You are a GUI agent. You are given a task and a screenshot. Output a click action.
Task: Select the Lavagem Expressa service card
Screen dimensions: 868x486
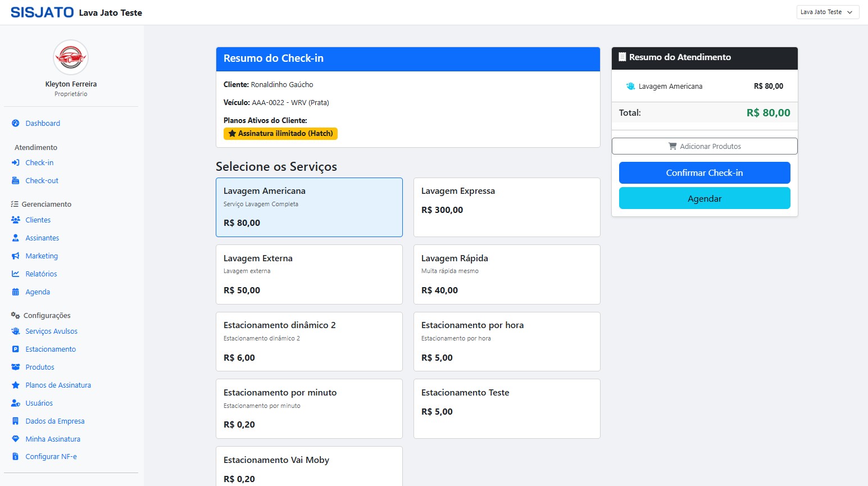point(506,207)
